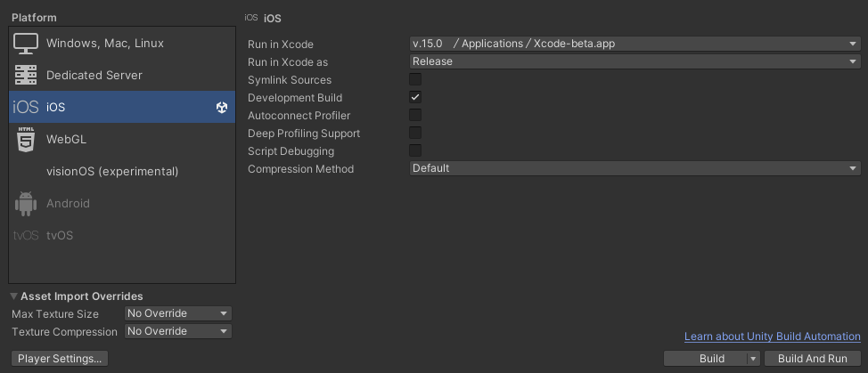Toggle the Autoconnect Profiler checkbox
This screenshot has height=373, width=868.
(415, 115)
